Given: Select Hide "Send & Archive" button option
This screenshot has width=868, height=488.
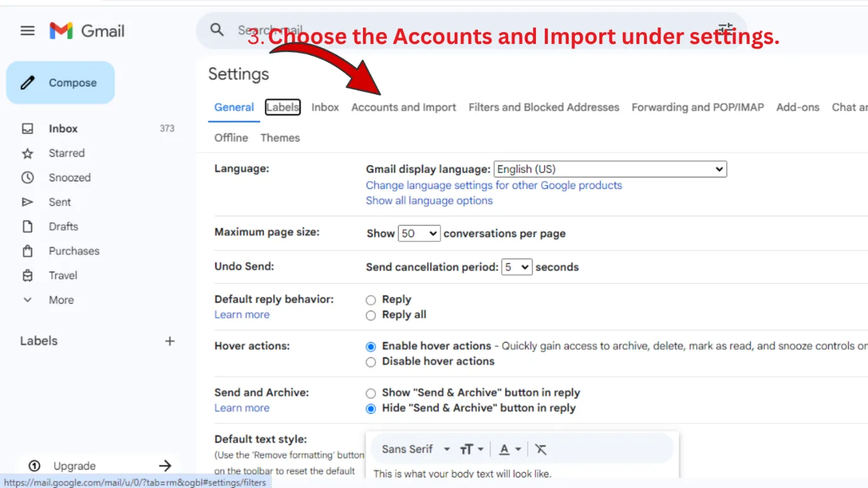Looking at the screenshot, I should point(371,408).
